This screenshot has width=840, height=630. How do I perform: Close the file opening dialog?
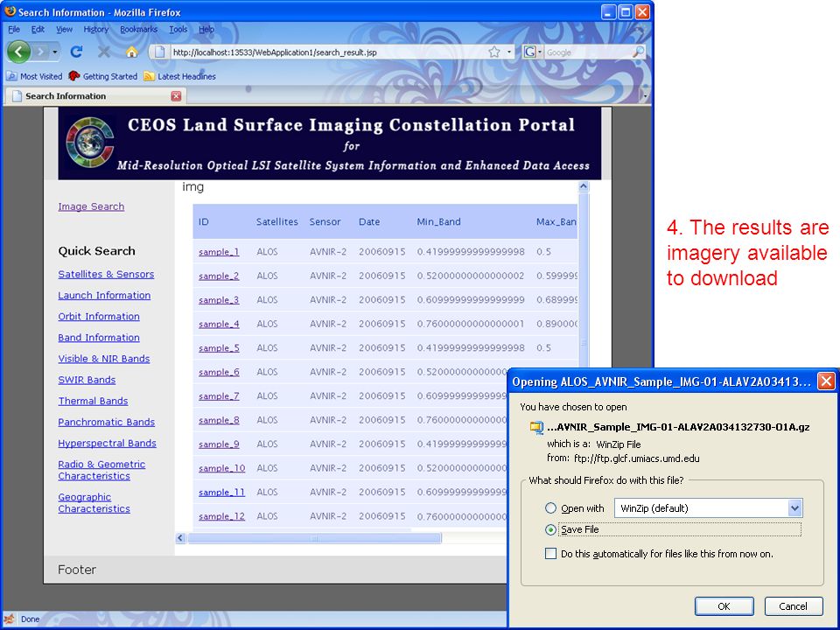[x=826, y=381]
